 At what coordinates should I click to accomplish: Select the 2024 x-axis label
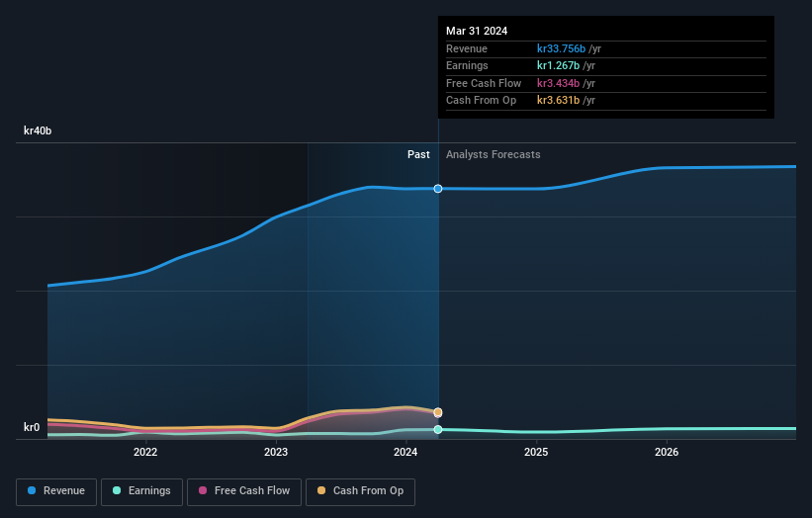[406, 452]
